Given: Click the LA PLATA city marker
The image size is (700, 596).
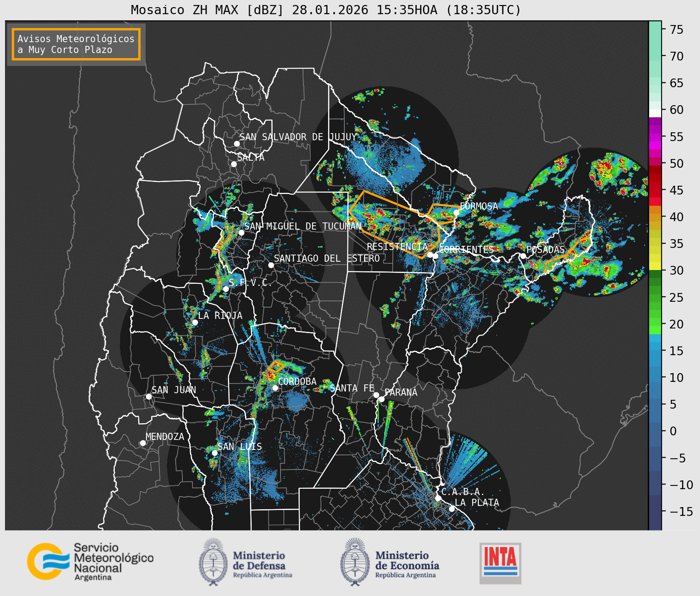Looking at the screenshot, I should (x=452, y=509).
